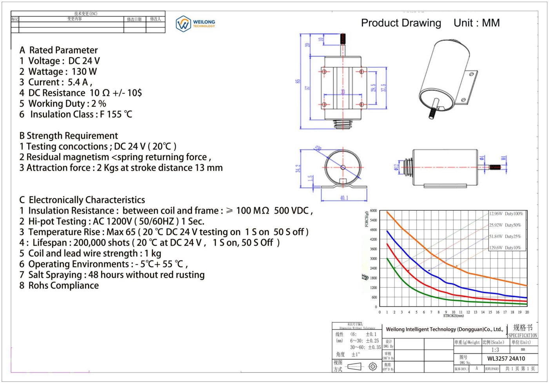
Task: Click the "技术变更(ENC)" revision table header
Action: pos(85,14)
